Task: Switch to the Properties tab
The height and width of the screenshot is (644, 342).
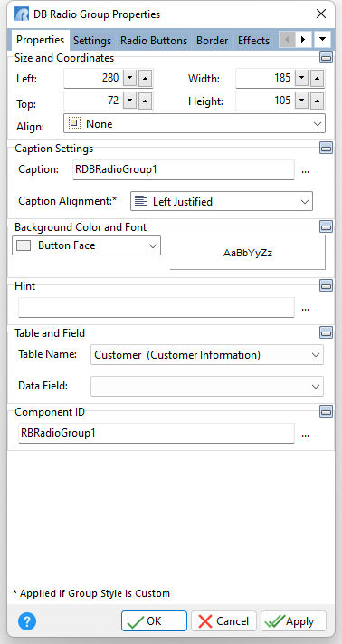Action: click(x=40, y=40)
